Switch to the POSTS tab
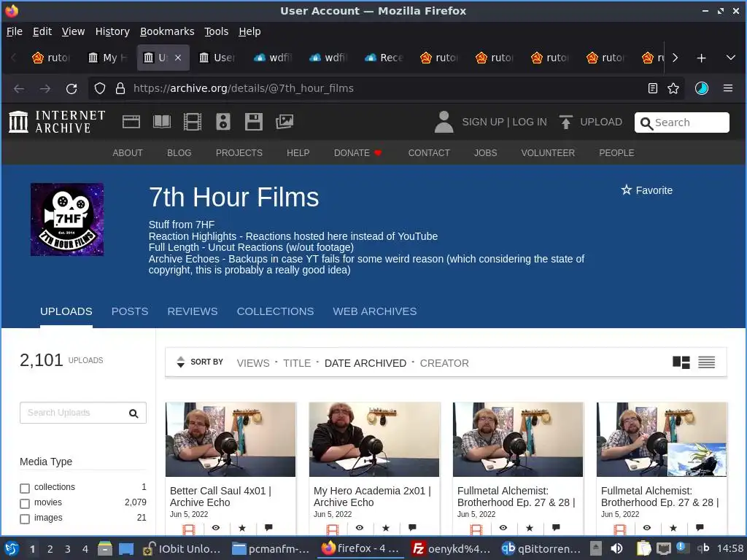The image size is (747, 560). 130,311
